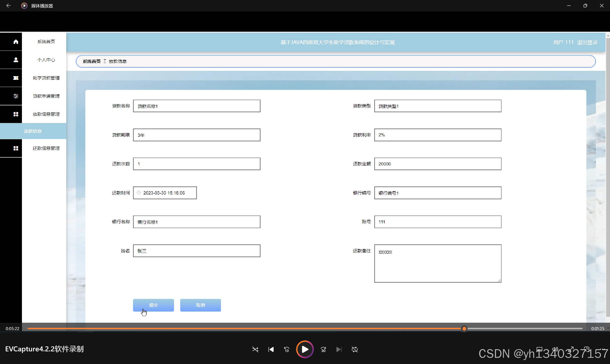Click the 退出登录 logout link

pyautogui.click(x=587, y=42)
